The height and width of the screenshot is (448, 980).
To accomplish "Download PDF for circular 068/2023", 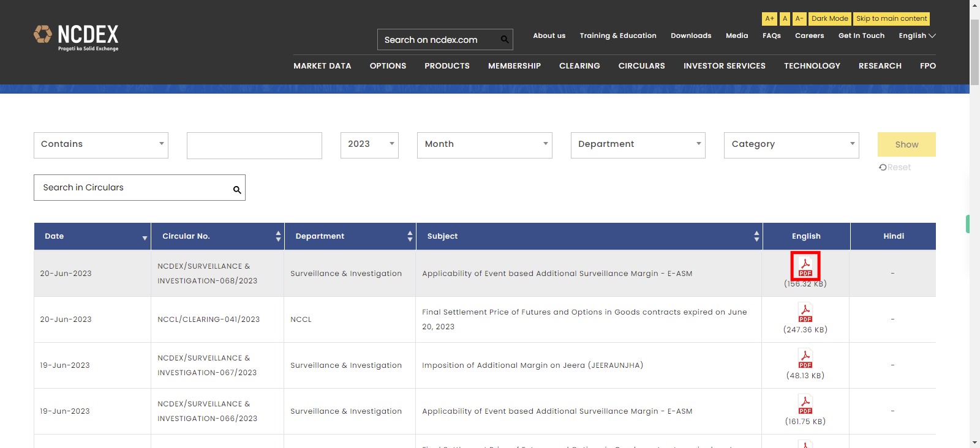I will coord(805,267).
